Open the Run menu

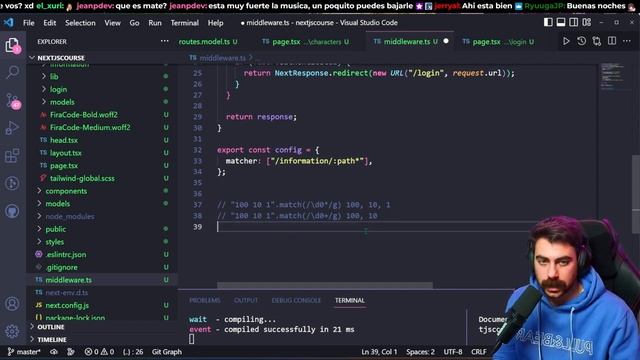(155, 23)
